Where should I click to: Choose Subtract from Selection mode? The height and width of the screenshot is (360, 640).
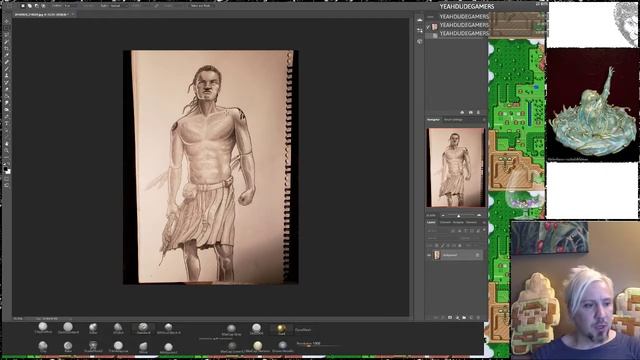pos(37,6)
